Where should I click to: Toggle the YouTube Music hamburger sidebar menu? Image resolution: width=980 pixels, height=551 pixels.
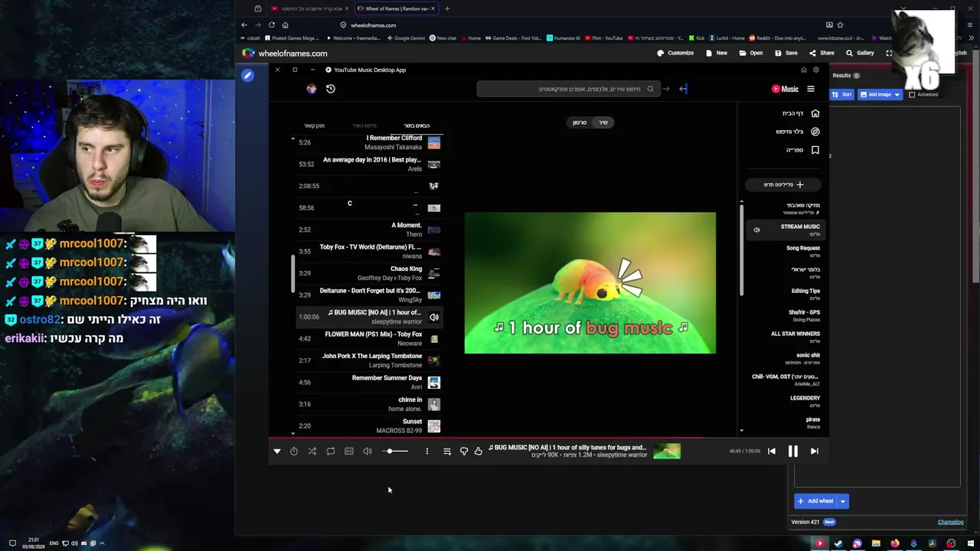coord(811,89)
